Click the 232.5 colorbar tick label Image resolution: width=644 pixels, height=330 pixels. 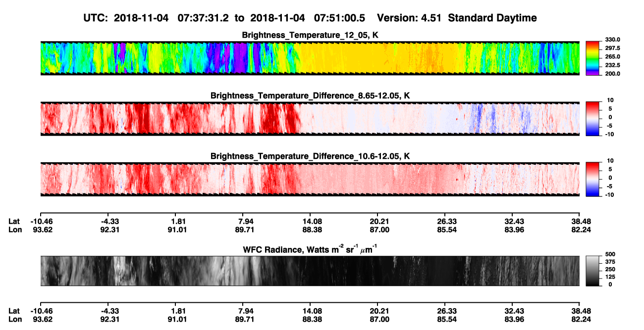[x=612, y=65]
